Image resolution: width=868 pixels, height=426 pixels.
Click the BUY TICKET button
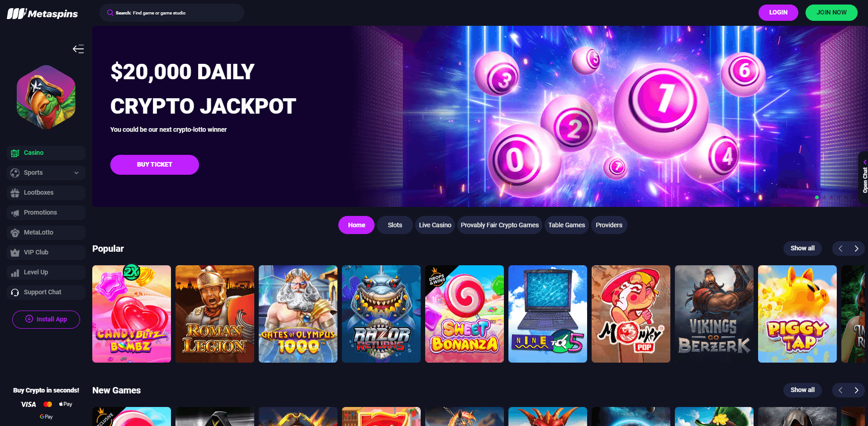(155, 165)
